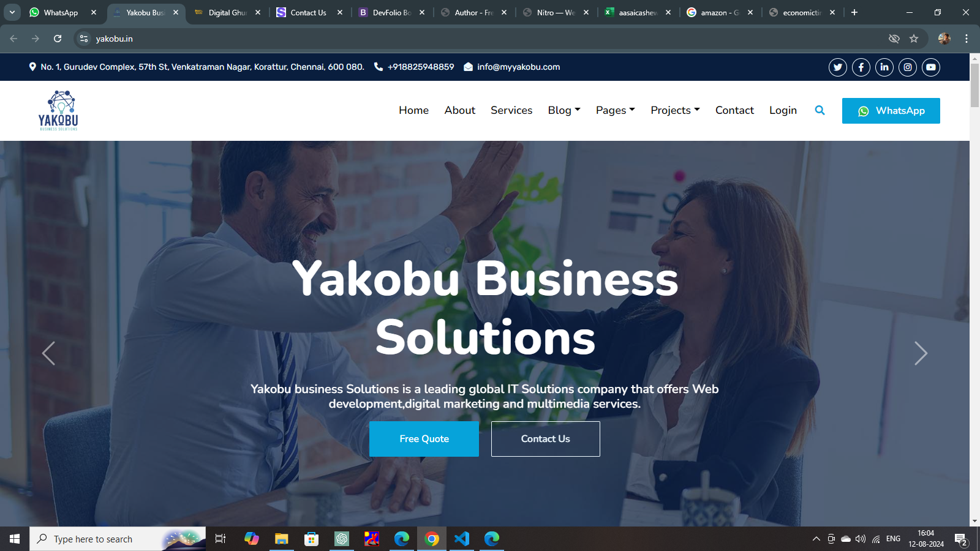This screenshot has width=980, height=551.
Task: Expand the Blog dropdown menu
Action: 564,110
